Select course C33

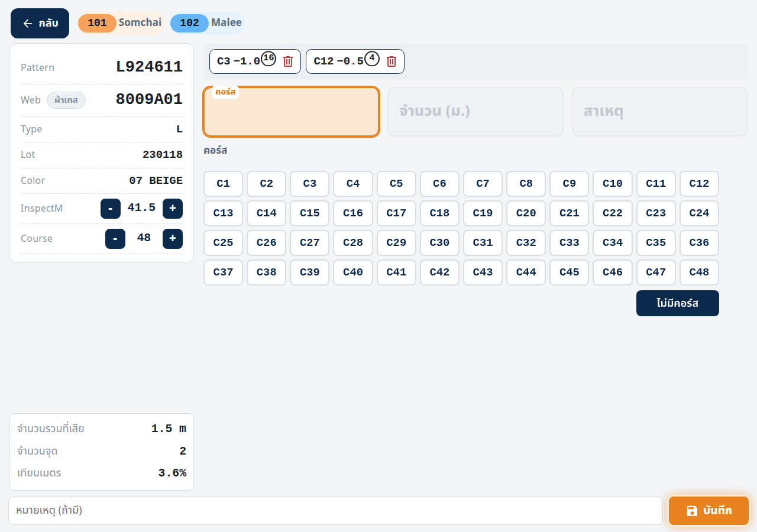pyautogui.click(x=569, y=243)
